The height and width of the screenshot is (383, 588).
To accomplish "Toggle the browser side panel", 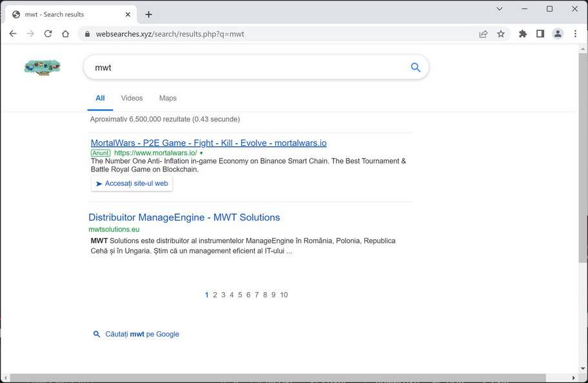I will 540,34.
